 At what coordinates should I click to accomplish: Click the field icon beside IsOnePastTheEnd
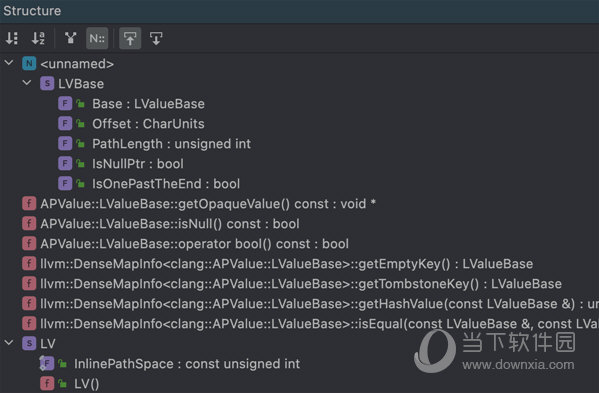65,183
